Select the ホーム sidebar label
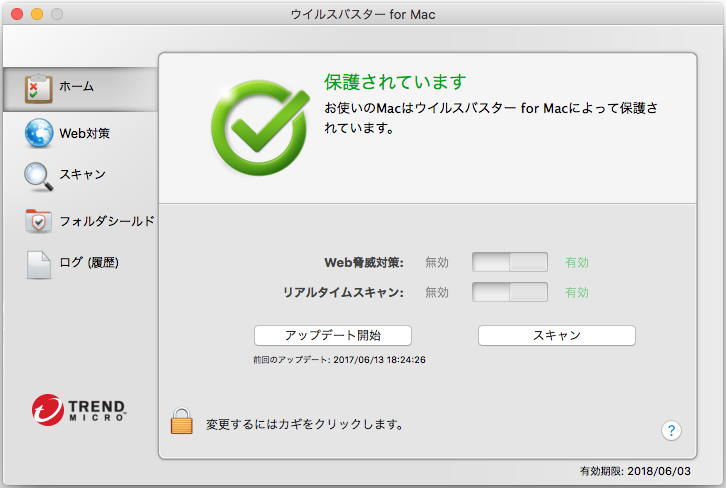 [x=76, y=87]
